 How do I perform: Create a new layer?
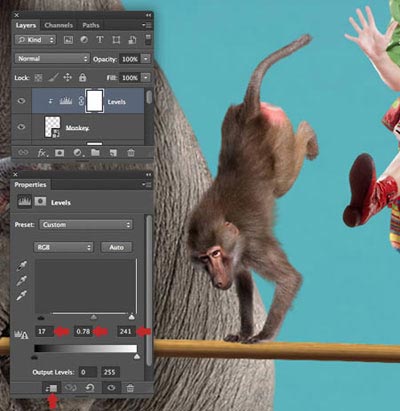tap(113, 153)
